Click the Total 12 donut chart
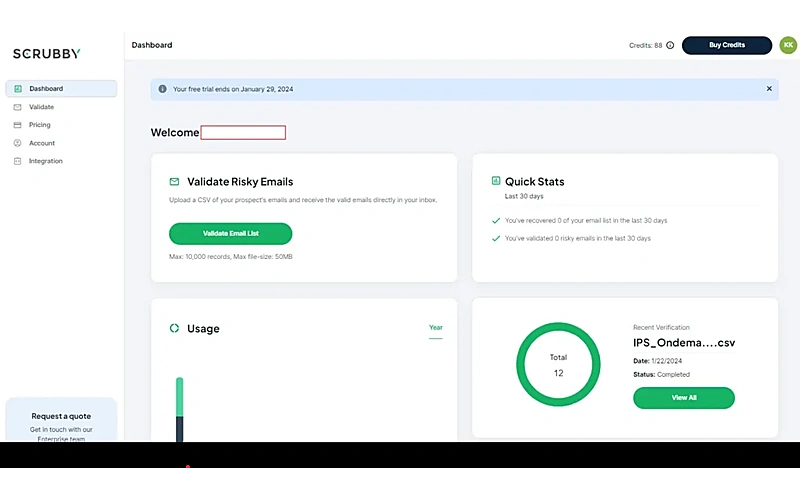 click(x=558, y=364)
